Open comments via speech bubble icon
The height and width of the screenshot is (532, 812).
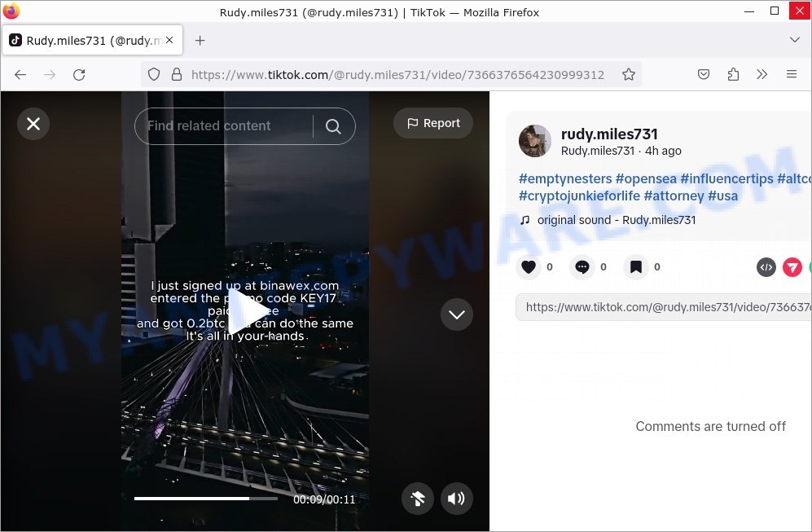point(582,266)
